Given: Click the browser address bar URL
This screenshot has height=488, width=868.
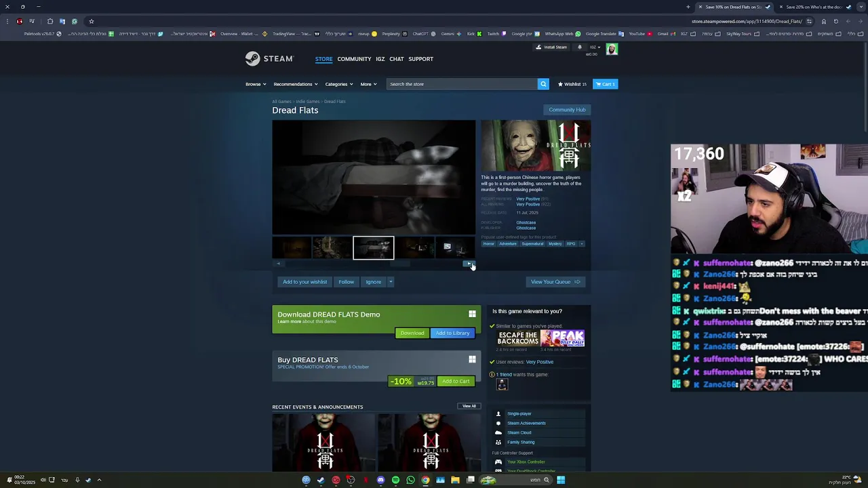Looking at the screenshot, I should (x=746, y=21).
